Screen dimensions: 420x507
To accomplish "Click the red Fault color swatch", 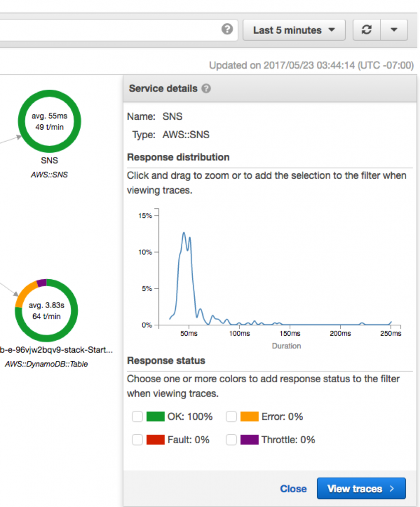I will pos(156,440).
